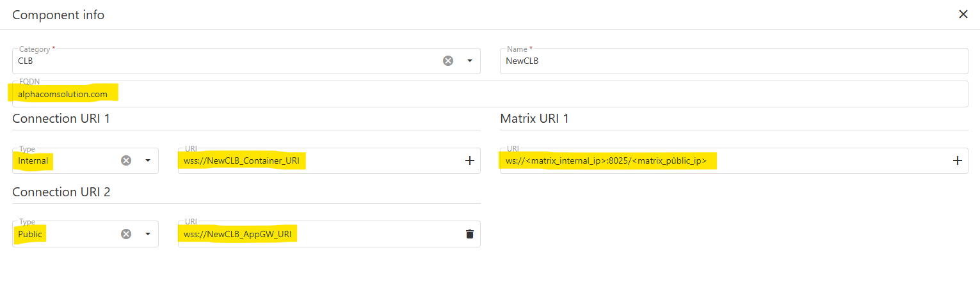
Task: Open the Connection URI 2 Type dropdown arrow
Action: coord(148,234)
